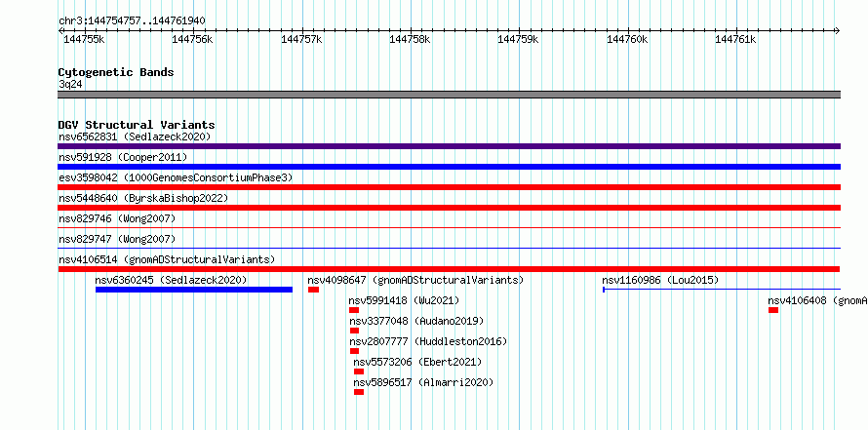Open the nsv591928 (Cooper2011) label

pyautogui.click(x=123, y=157)
